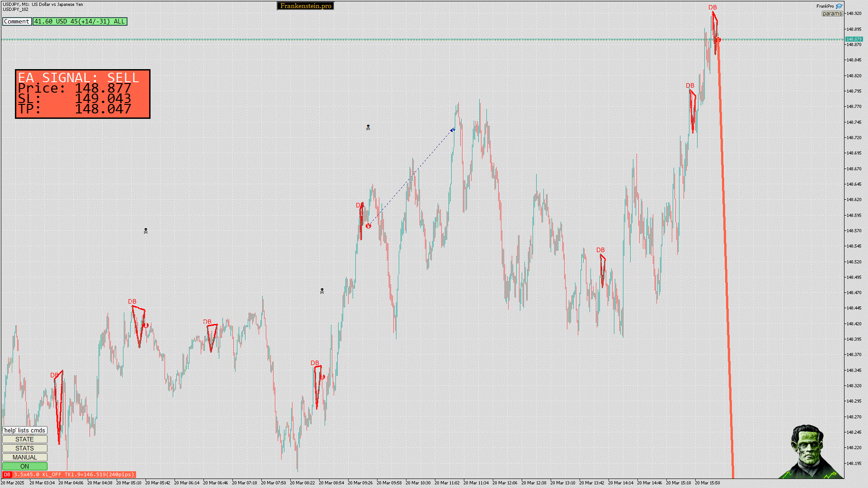Screen dimensions: 868x488
Task: Click the red DB tag in status bar
Action: 7,474
